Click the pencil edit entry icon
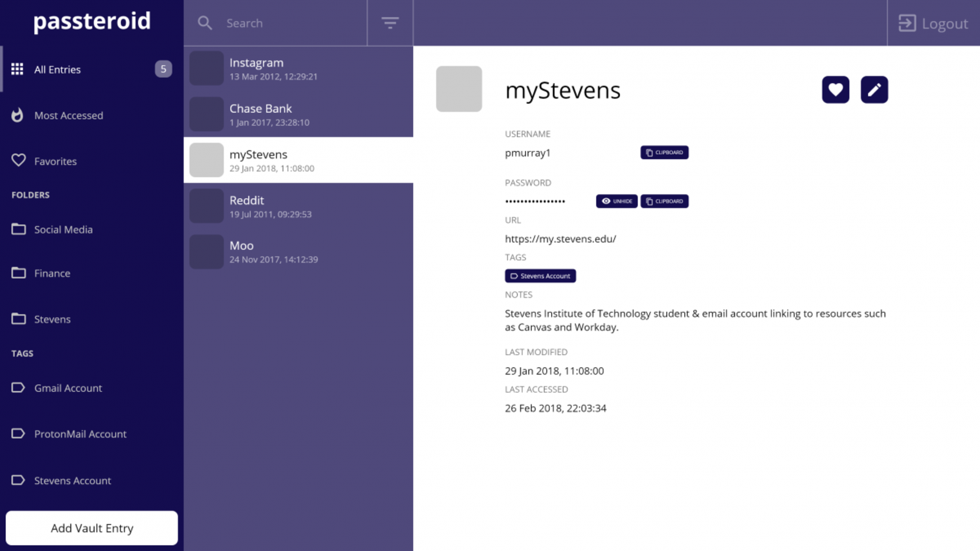Screen dimensions: 980x551 click(x=874, y=90)
